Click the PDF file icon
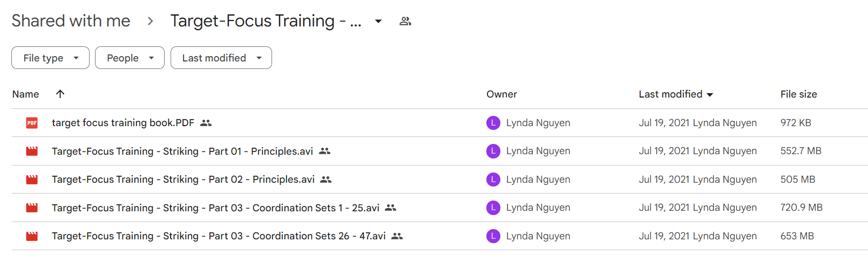 [32, 123]
